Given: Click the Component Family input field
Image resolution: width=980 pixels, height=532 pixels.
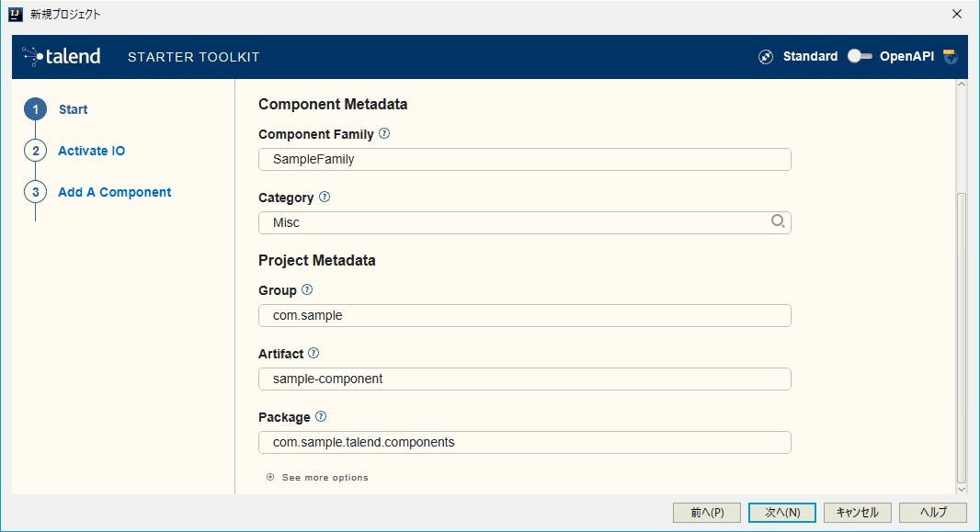Looking at the screenshot, I should (x=524, y=159).
